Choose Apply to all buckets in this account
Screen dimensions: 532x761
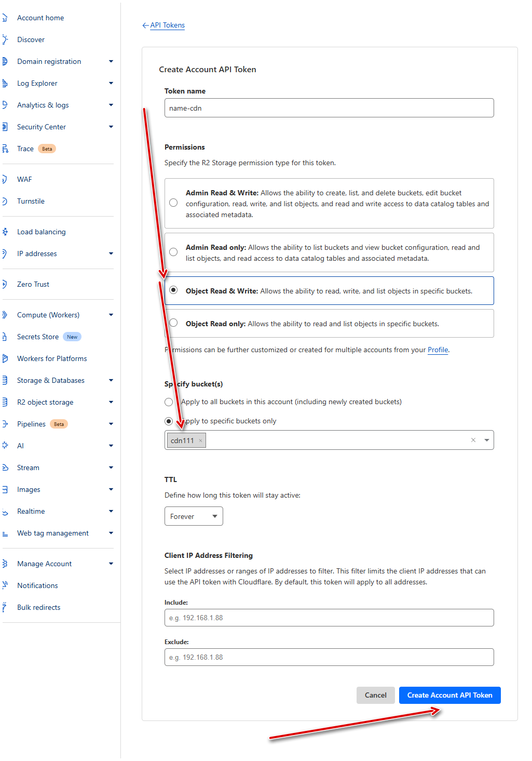(169, 402)
